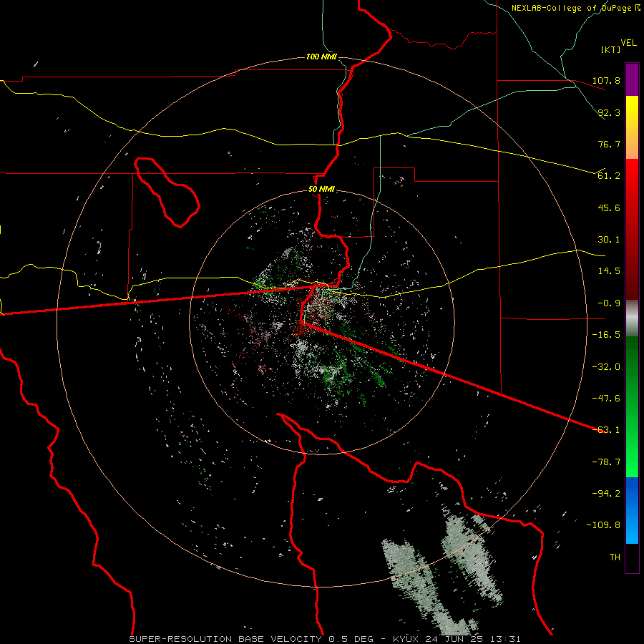The height and width of the screenshot is (644, 644).
Task: Click the VEL legend title
Action: [628, 43]
